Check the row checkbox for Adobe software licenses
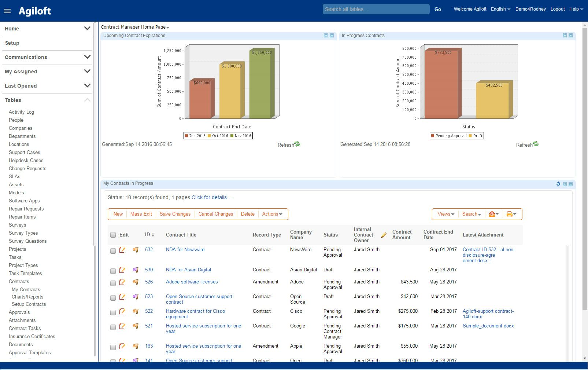Viewport: 588px width, 370px height. point(113,282)
